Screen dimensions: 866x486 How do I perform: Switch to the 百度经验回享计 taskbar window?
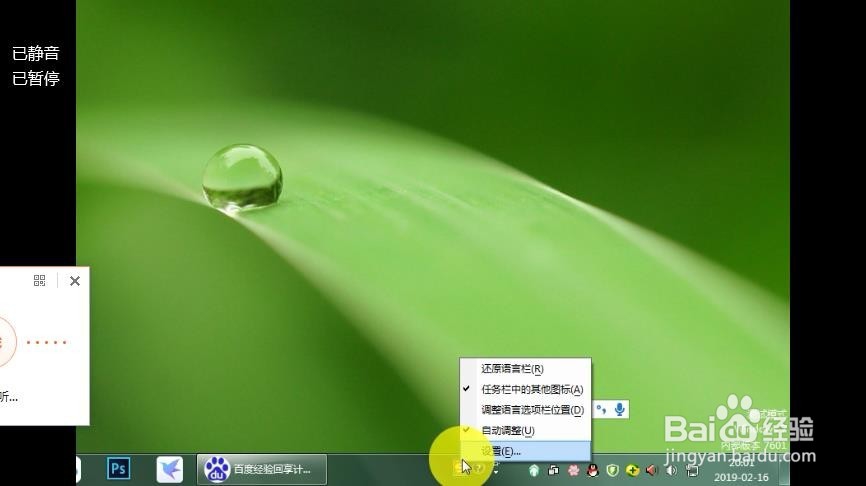point(262,469)
